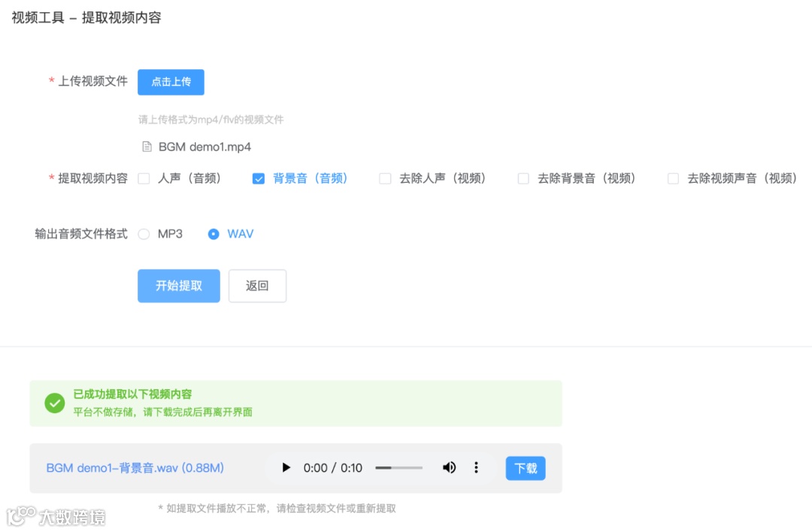
Task: Click the audio playback progress slider
Action: (x=398, y=467)
